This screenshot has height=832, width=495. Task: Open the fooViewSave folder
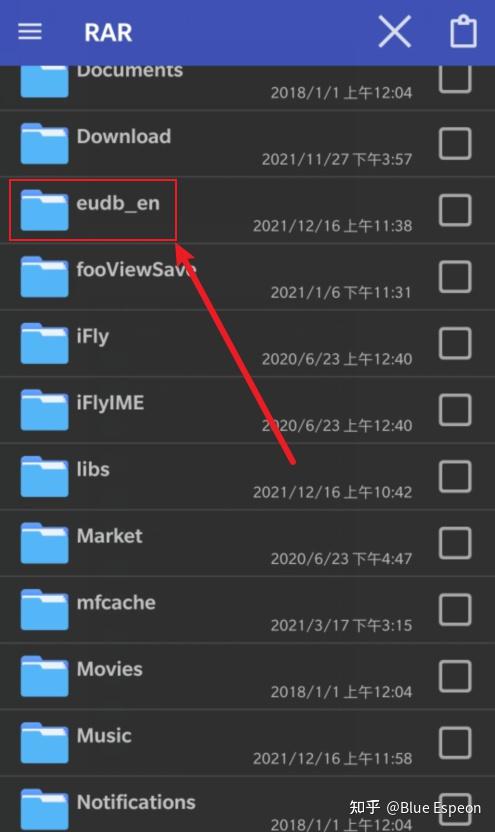[x=247, y=277]
